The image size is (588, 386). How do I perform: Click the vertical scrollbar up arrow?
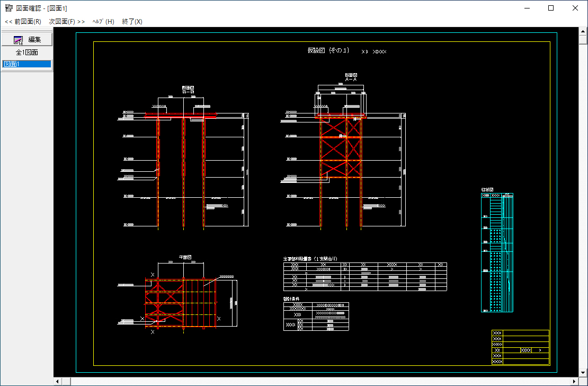coord(583,32)
